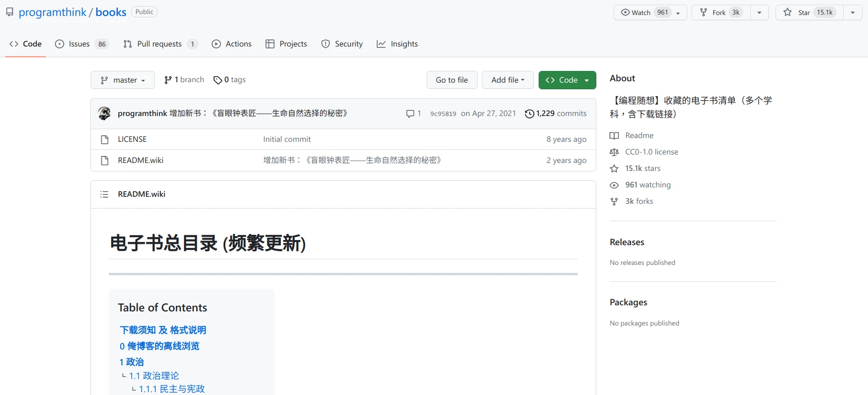The height and width of the screenshot is (395, 868).
Task: Expand the master branch selector
Action: coord(122,80)
